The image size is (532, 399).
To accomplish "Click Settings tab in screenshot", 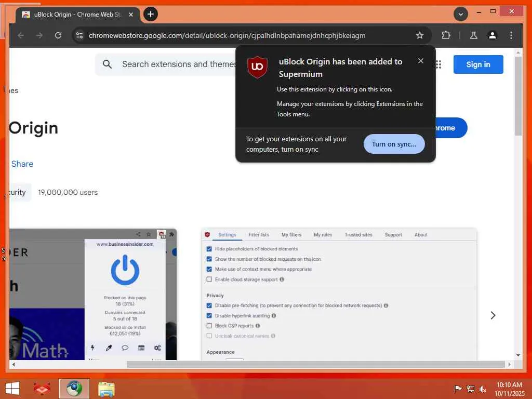I will pyautogui.click(x=227, y=235).
